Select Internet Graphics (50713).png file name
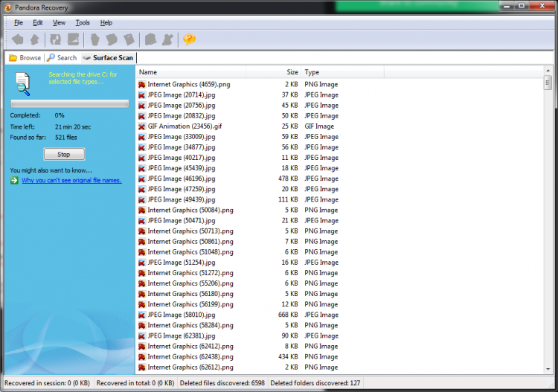This screenshot has height=392, width=558. [x=190, y=231]
